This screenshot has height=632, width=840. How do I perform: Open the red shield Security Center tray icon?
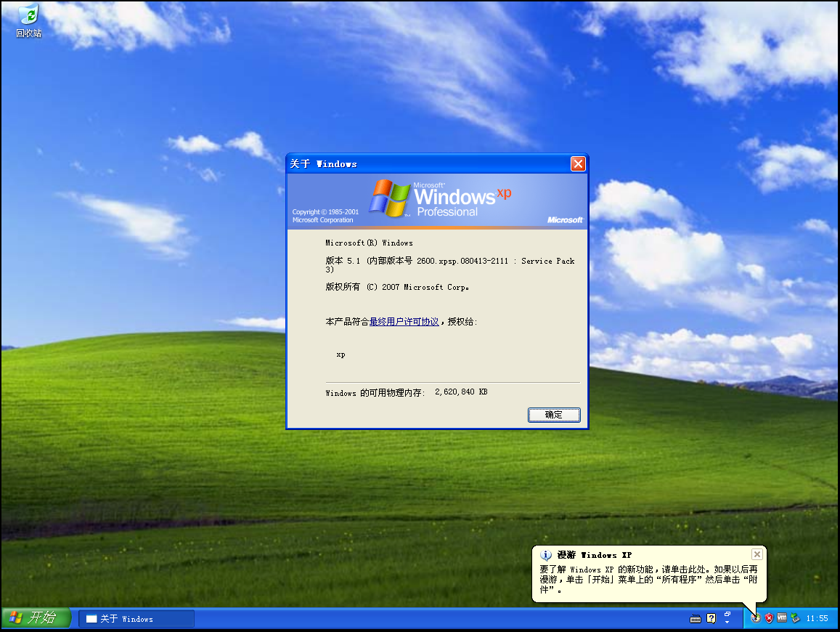click(x=769, y=618)
